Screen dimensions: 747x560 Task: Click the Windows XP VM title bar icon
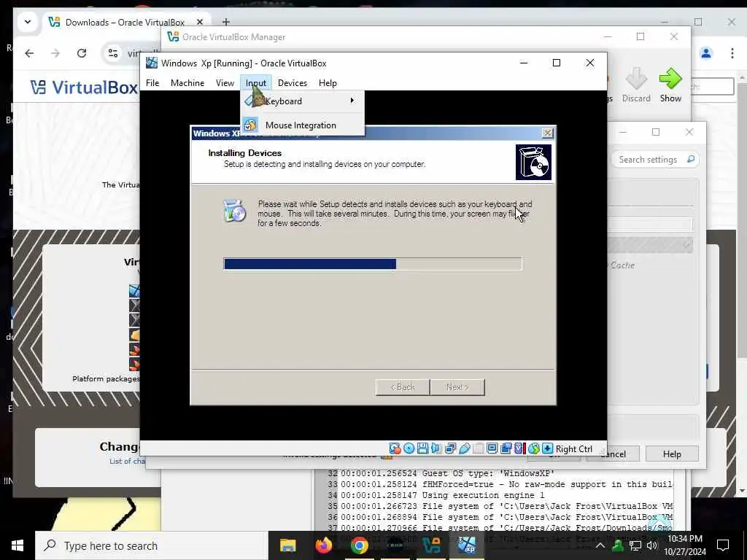(152, 63)
